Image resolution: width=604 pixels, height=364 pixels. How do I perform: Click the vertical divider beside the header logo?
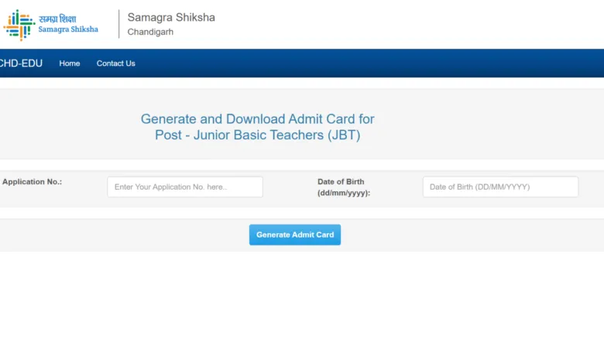pyautogui.click(x=118, y=24)
